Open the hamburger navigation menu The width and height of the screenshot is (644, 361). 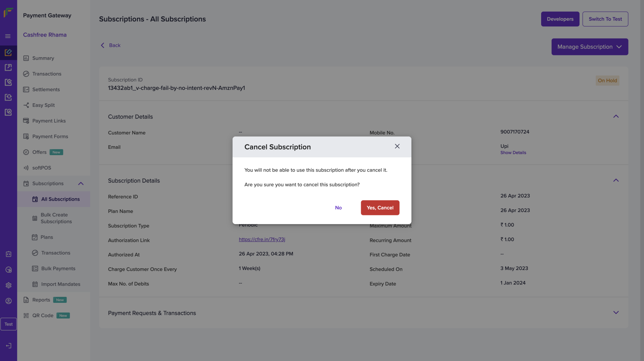click(x=8, y=36)
